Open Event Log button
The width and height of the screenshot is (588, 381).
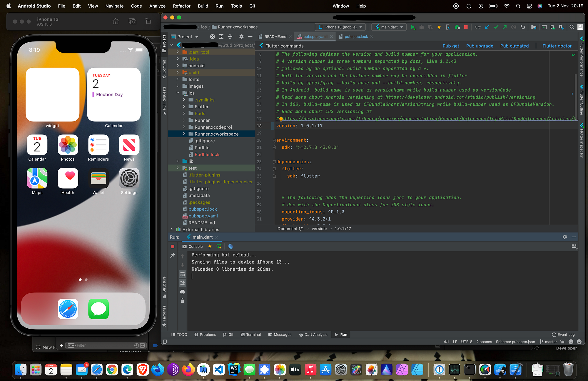(x=563, y=335)
